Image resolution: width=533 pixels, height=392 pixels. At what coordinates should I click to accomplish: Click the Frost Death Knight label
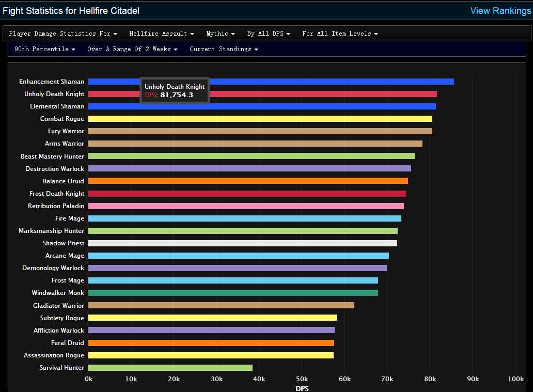(57, 194)
